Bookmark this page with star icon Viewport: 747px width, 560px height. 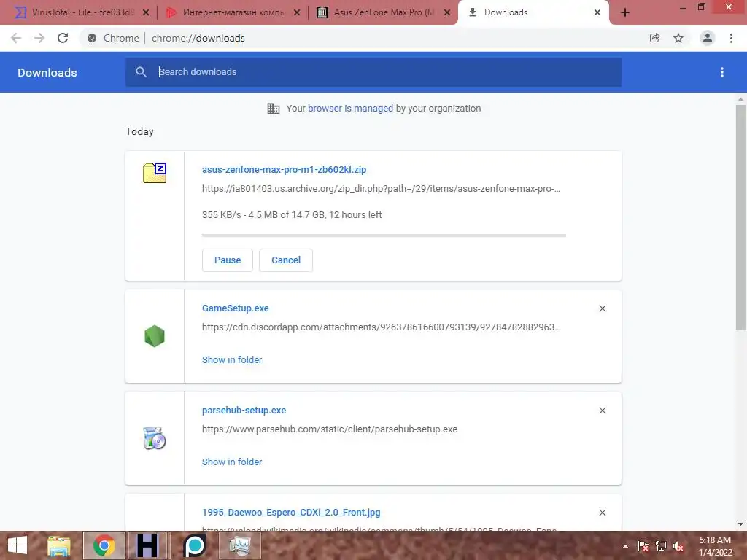click(678, 38)
